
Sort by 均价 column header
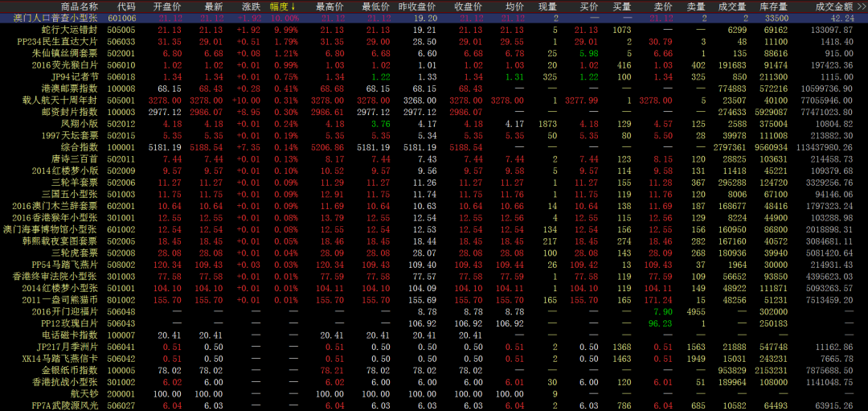[x=514, y=6]
